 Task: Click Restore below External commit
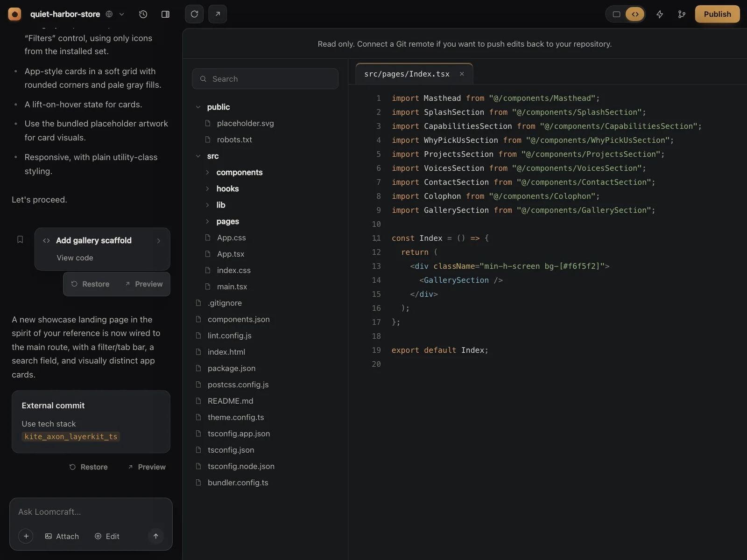88,467
